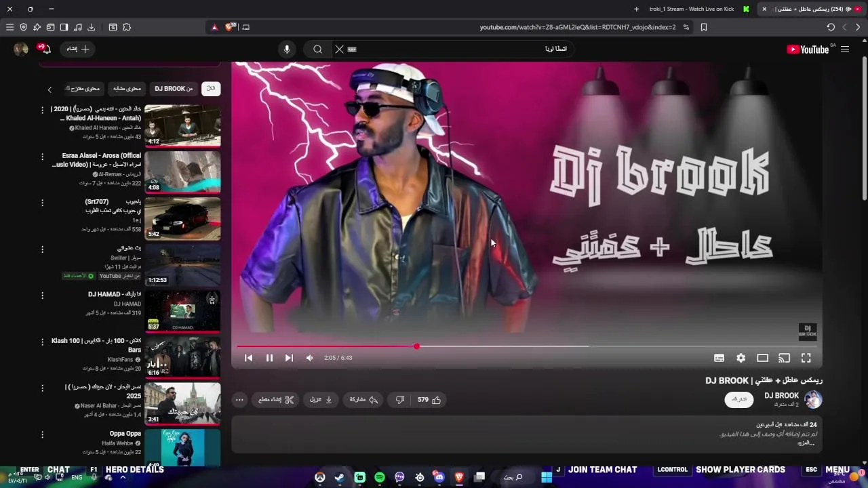Cast video with the Play on TV icon
This screenshot has width=868, height=488.
784,358
